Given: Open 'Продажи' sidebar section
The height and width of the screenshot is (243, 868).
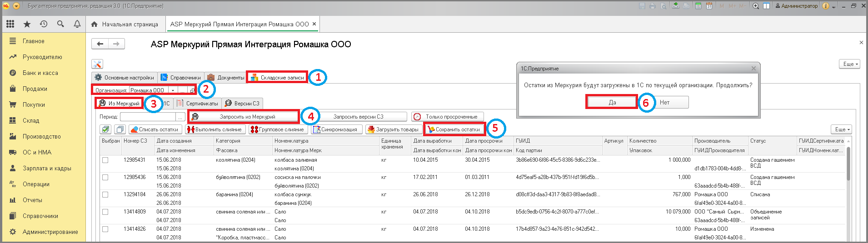Looking at the screenshot, I should point(35,89).
